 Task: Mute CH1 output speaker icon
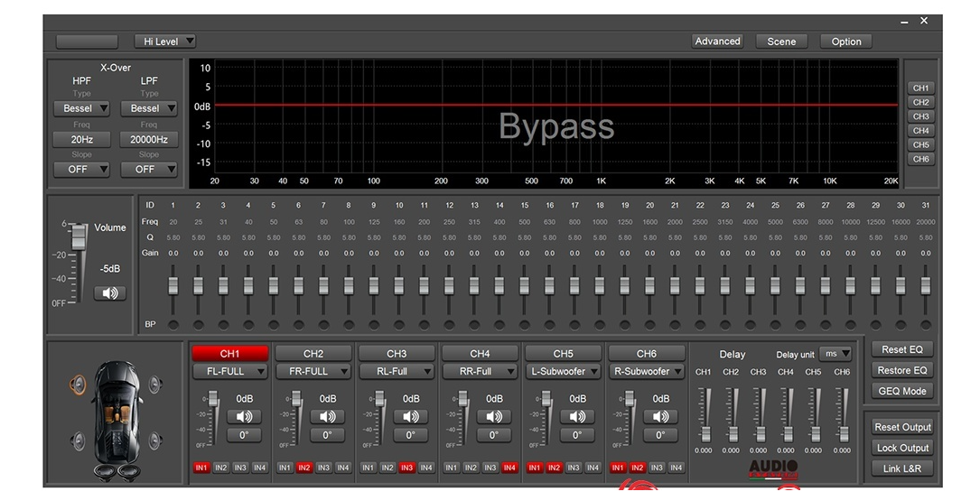244,416
